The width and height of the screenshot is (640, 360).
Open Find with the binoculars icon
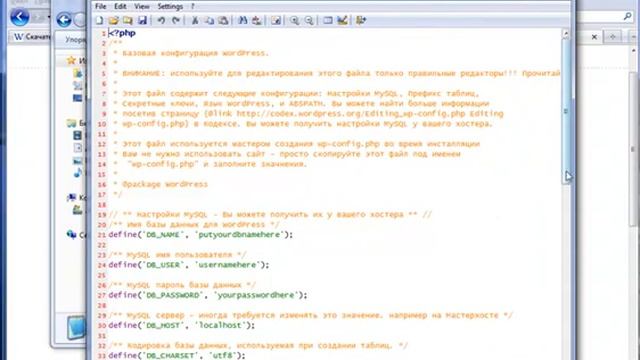click(242, 20)
